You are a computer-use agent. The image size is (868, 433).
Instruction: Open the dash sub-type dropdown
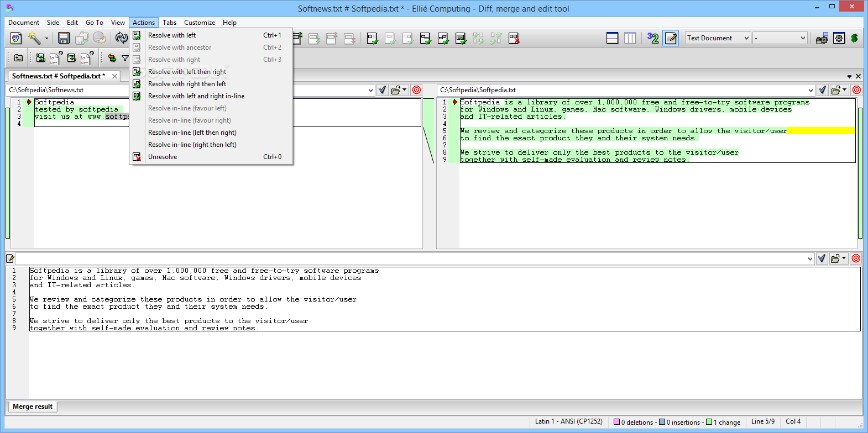pyautogui.click(x=780, y=38)
